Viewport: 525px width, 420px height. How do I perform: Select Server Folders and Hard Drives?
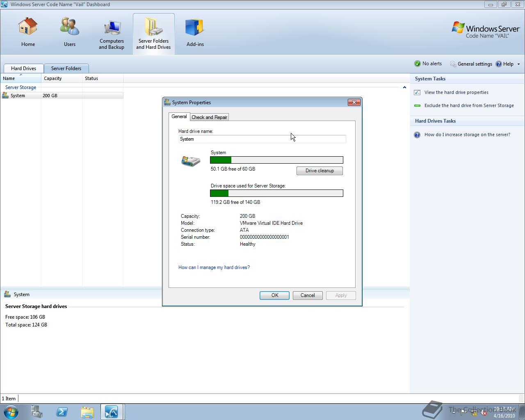point(153,34)
